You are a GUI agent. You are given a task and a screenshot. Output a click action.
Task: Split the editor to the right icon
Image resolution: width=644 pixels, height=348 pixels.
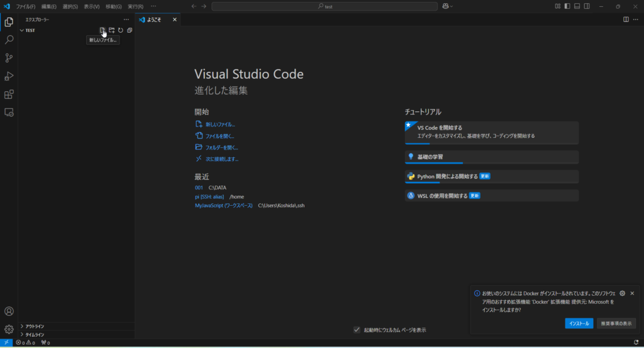click(x=626, y=20)
